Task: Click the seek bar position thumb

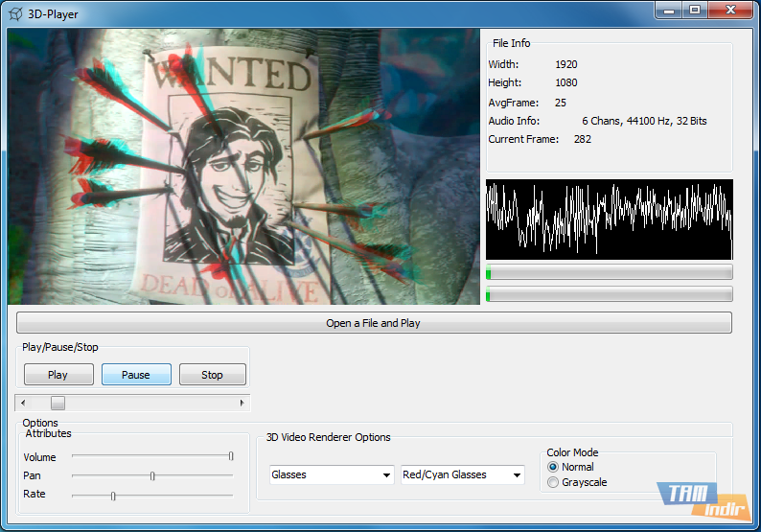Action: coord(58,403)
